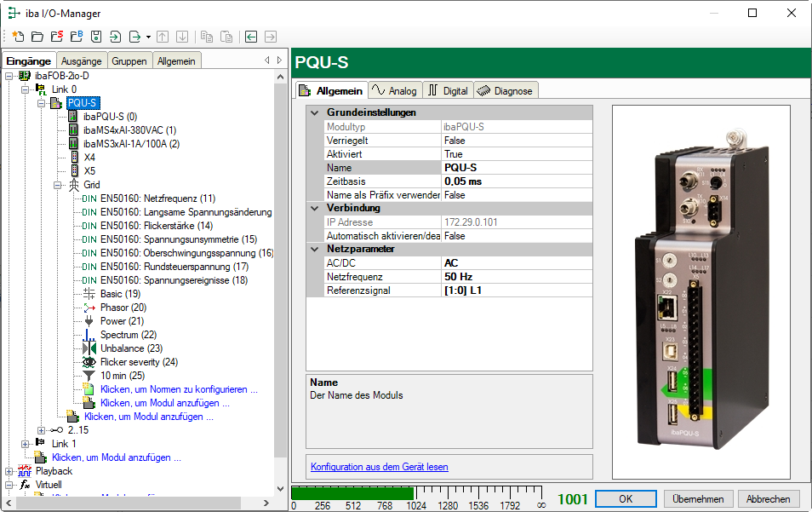812x512 pixels.
Task: Click Konfiguration aus dem Gerät lesen link
Action: [379, 467]
